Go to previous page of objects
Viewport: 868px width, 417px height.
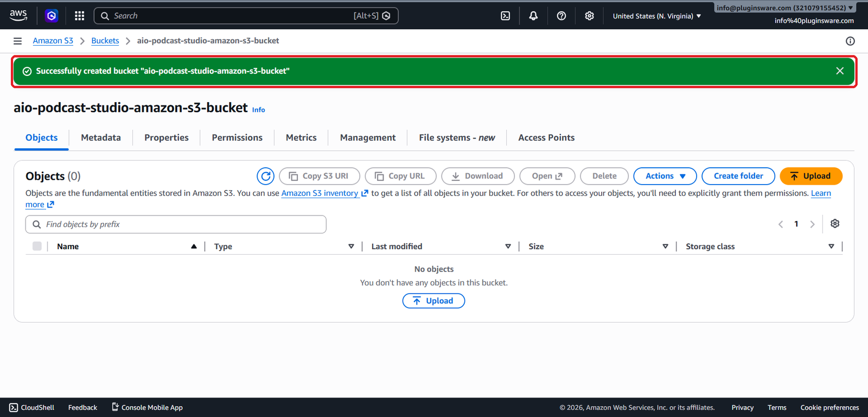point(781,224)
